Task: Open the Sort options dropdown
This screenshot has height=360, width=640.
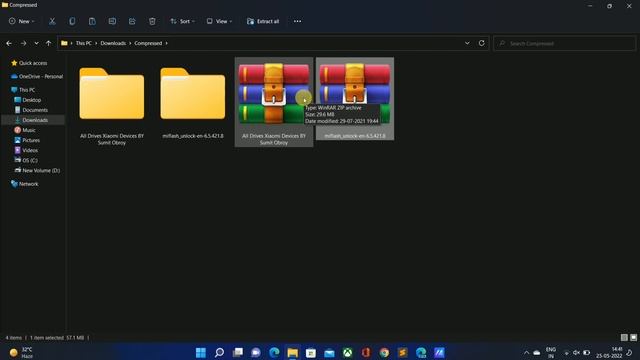Action: click(182, 21)
